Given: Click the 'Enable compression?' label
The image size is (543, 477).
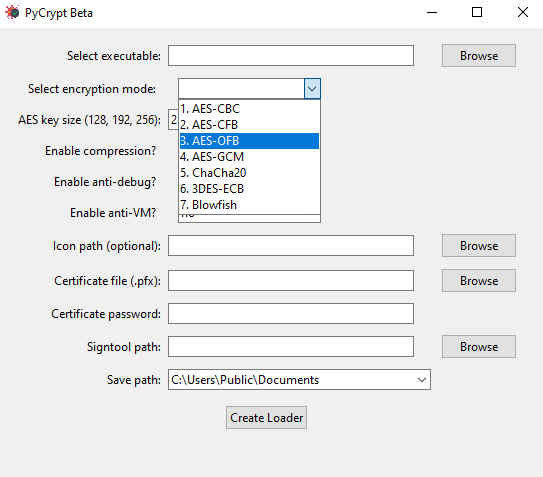Looking at the screenshot, I should pos(100,151).
